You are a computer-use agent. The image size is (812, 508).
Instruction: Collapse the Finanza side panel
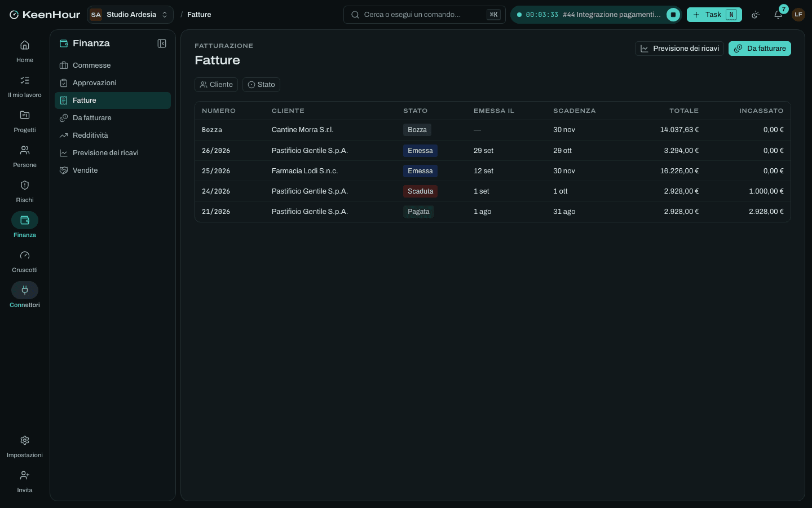click(162, 43)
